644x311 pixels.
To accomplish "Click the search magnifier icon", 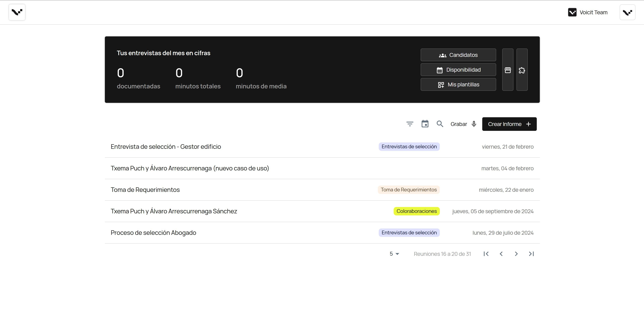I will point(440,124).
